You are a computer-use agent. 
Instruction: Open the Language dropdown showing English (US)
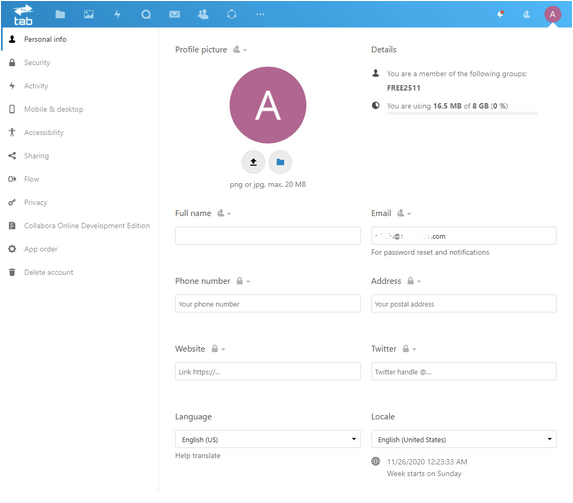point(267,439)
